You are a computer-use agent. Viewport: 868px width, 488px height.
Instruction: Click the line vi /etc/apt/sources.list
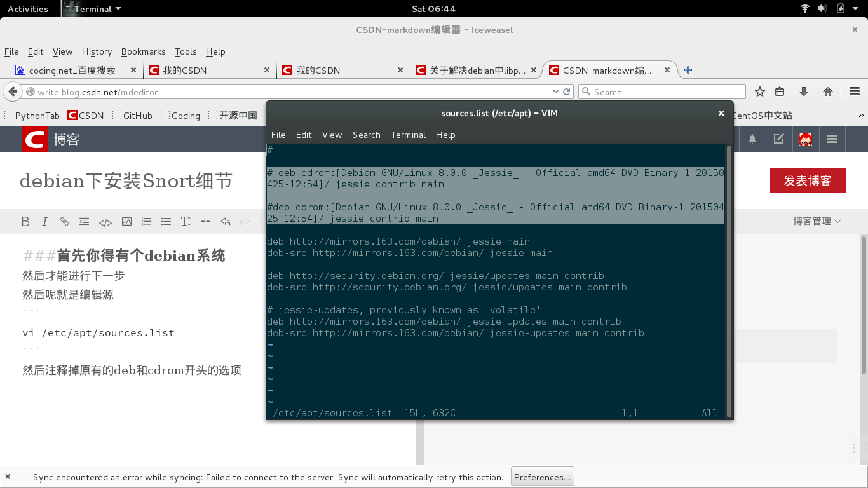98,333
